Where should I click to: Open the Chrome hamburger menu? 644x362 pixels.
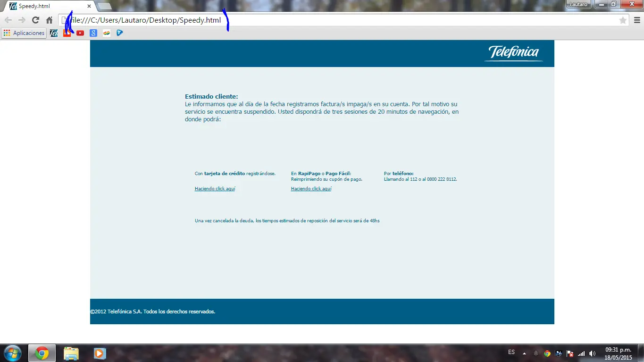[x=637, y=20]
